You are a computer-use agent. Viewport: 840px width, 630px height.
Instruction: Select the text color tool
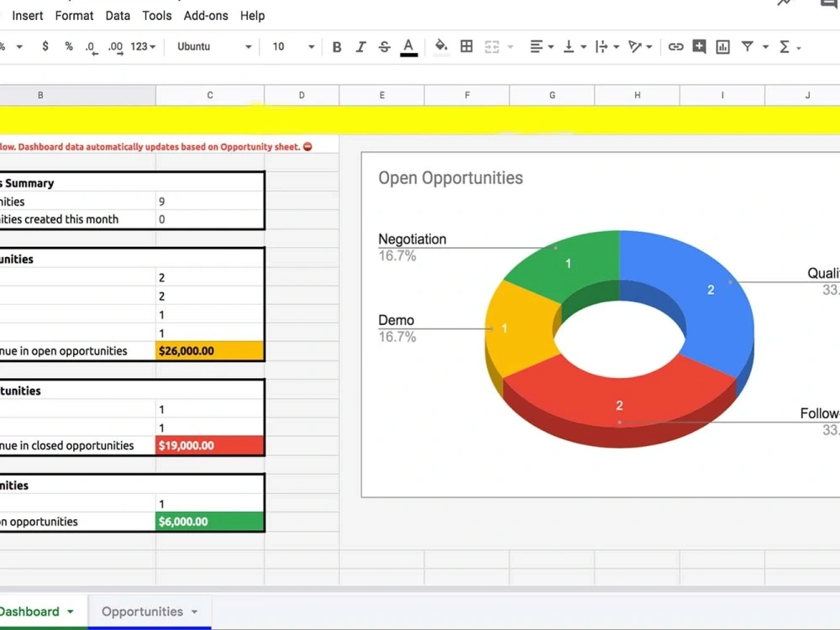coord(409,46)
